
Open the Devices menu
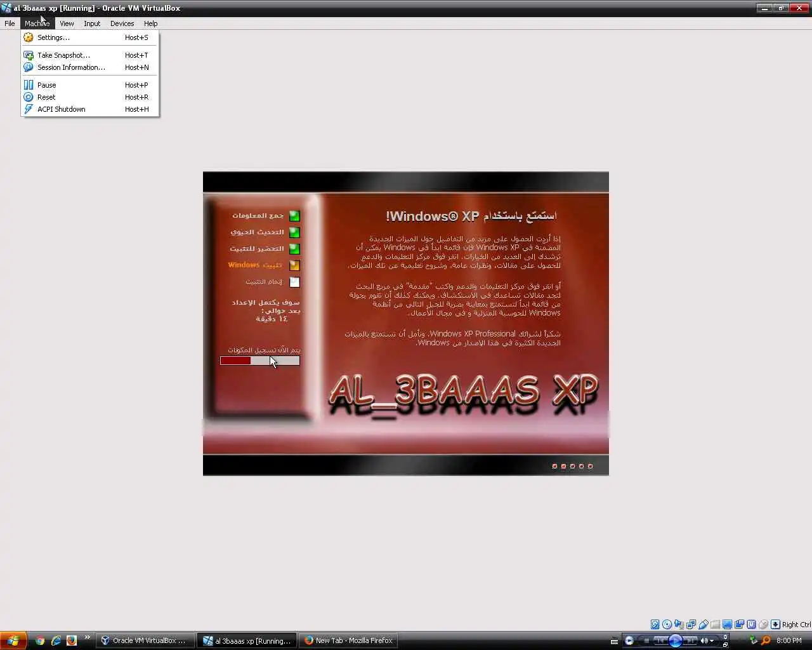[x=122, y=23]
